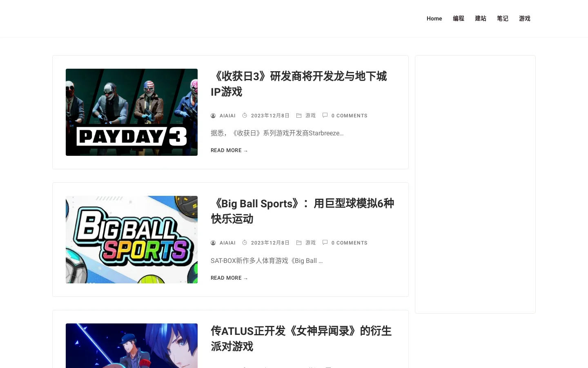Open the Home menu item
Viewport: 588px width, 368px height.
click(434, 18)
